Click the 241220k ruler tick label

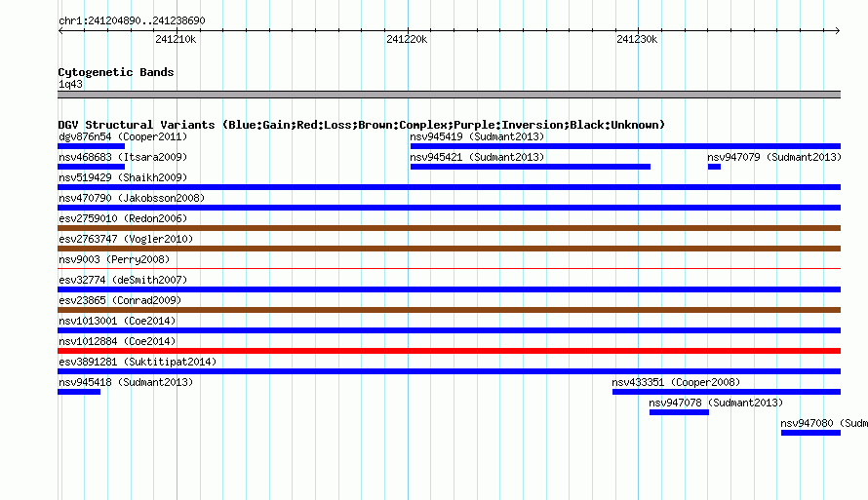point(407,39)
